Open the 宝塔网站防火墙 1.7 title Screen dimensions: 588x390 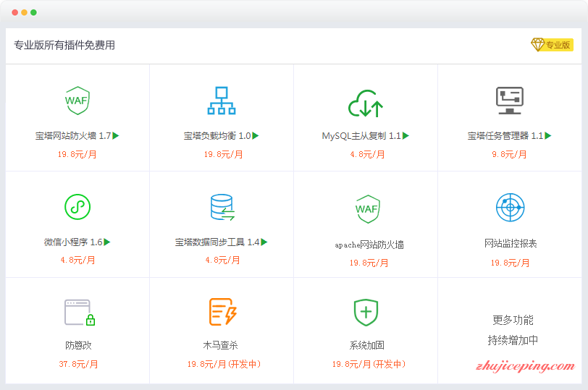point(73,135)
